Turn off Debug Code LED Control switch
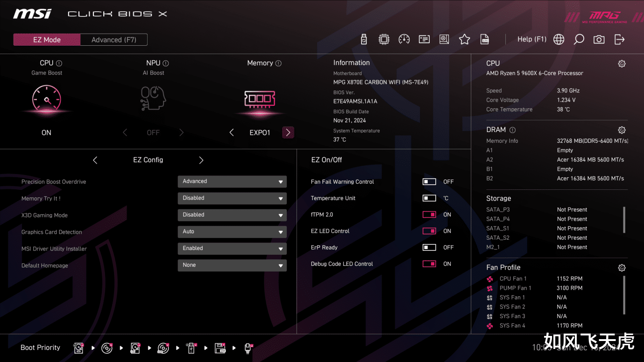 click(429, 264)
